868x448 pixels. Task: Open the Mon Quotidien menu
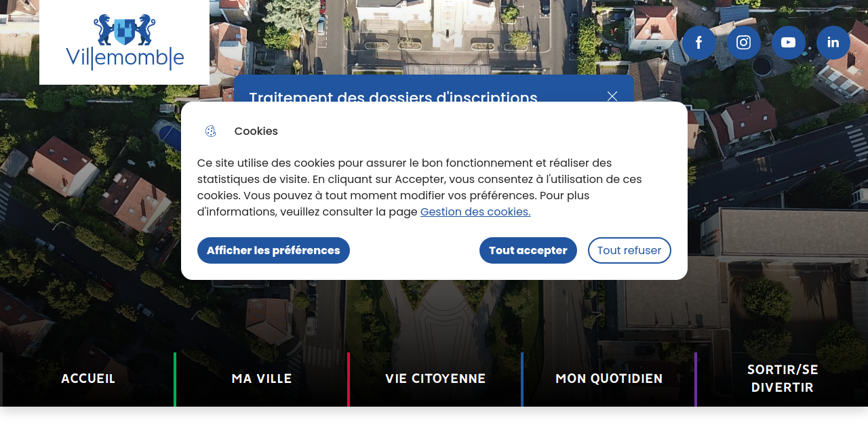tap(609, 379)
